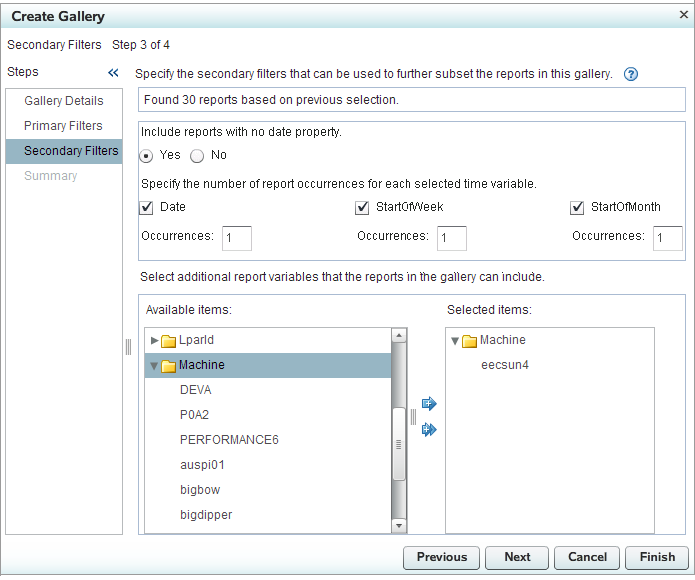Click the Previous button

tap(441, 557)
